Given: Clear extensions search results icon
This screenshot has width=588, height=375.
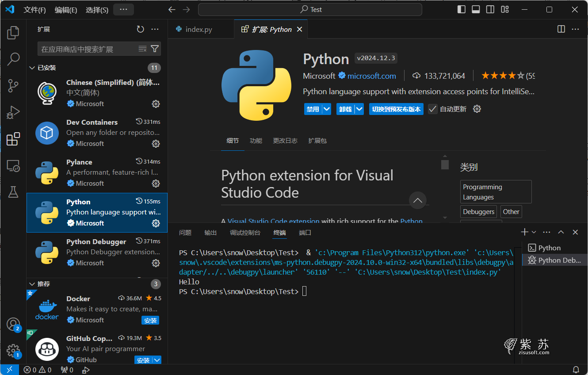Looking at the screenshot, I should [142, 49].
